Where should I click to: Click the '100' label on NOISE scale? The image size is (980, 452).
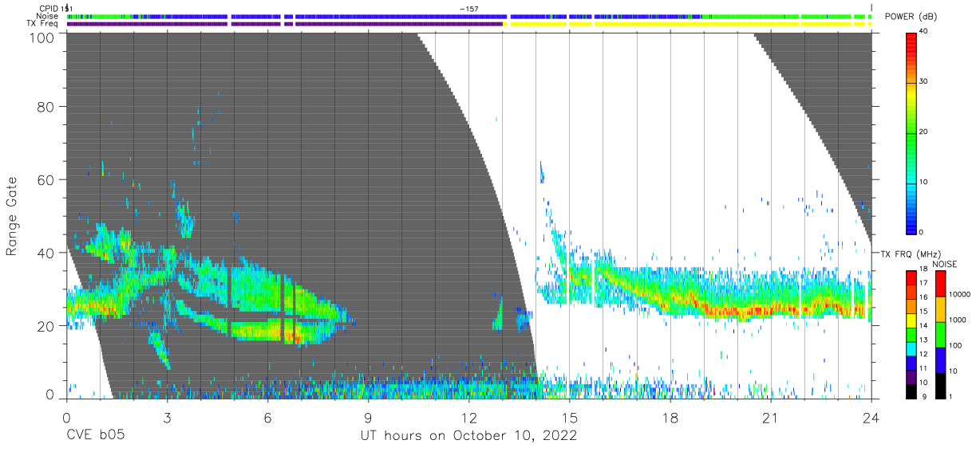(x=955, y=345)
